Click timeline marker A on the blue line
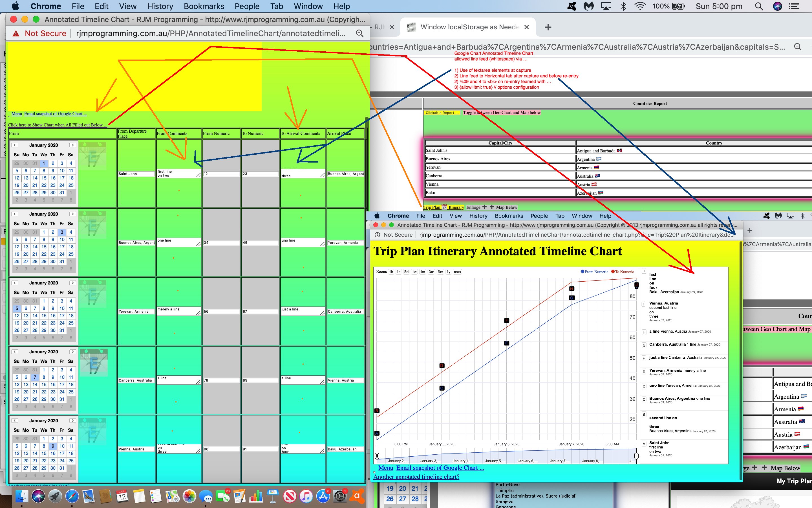The height and width of the screenshot is (508, 812). [x=377, y=433]
